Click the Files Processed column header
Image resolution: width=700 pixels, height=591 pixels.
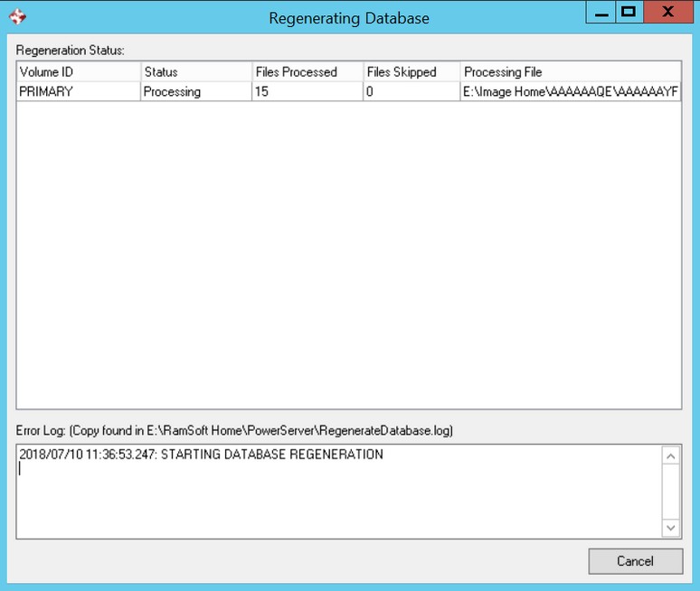[x=307, y=71]
